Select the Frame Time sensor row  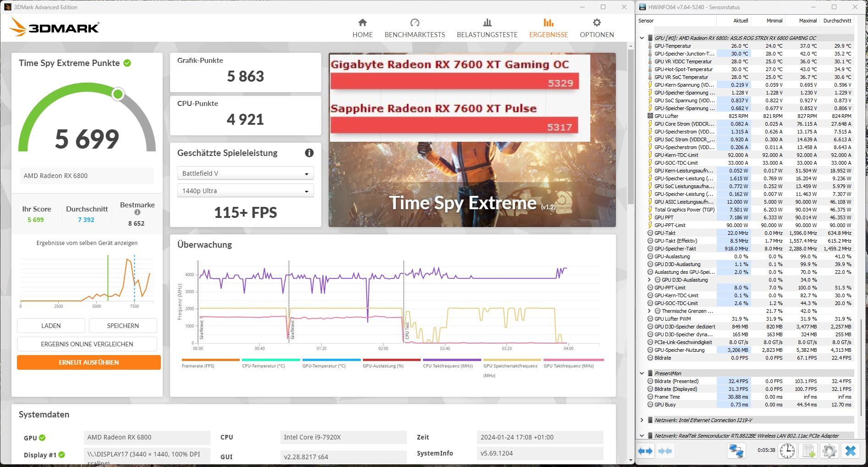pos(750,397)
